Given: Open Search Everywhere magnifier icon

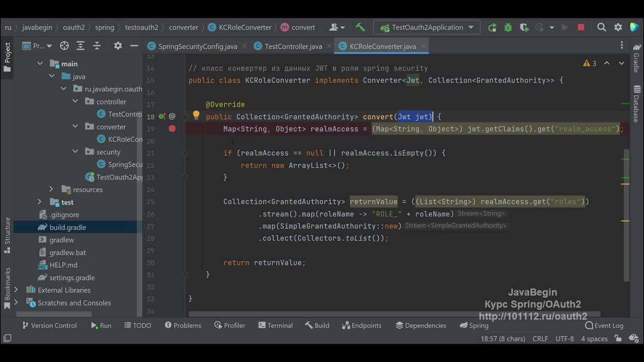Looking at the screenshot, I should [601, 27].
